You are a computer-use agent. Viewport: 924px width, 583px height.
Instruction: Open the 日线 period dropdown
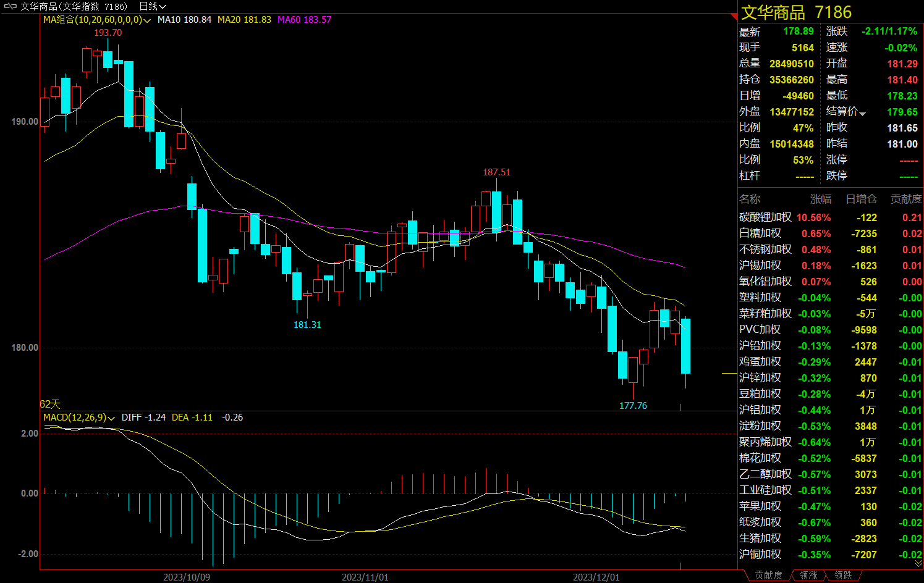tap(152, 6)
